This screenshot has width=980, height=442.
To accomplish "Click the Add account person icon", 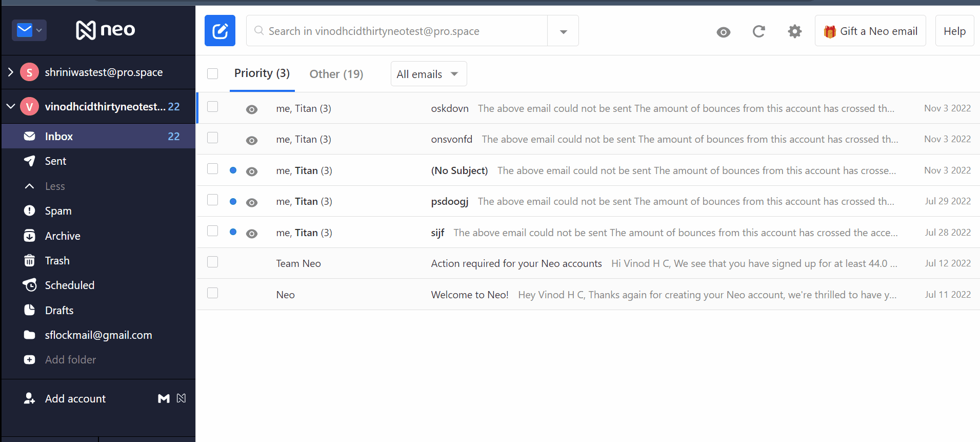I will 30,398.
